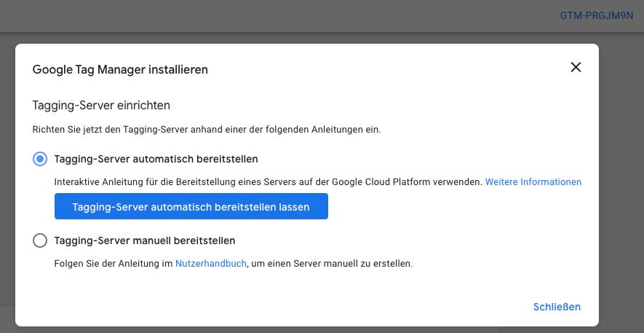Select 'Tagging-Server automatisch bereitstellen' radio option
The image size is (644, 333).
[40, 159]
